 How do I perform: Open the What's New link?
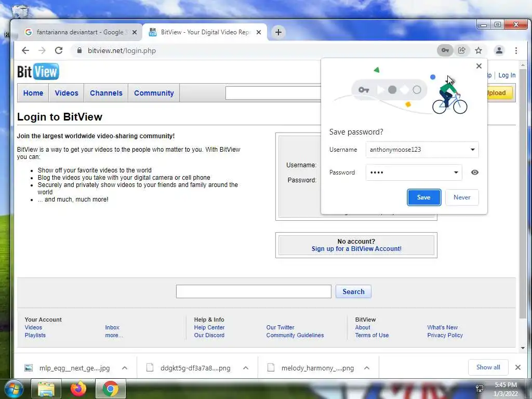tap(443, 327)
